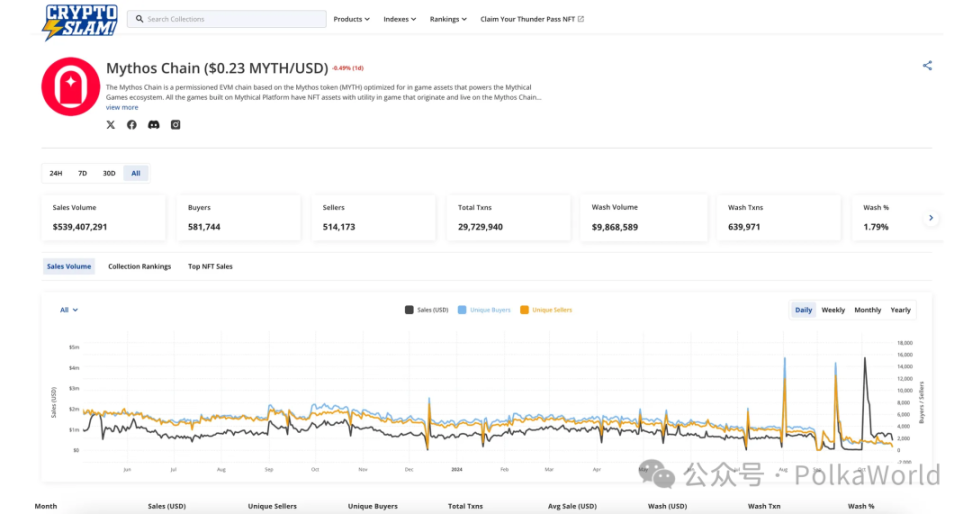Click the CryptoSlam logo
The height and width of the screenshot is (514, 972).
80,21
